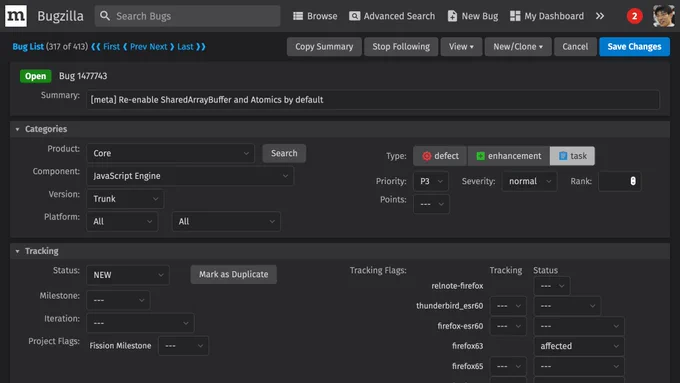Viewport: 680px width, 383px height.
Task: Open the Priority dropdown showing P3
Action: [431, 181]
